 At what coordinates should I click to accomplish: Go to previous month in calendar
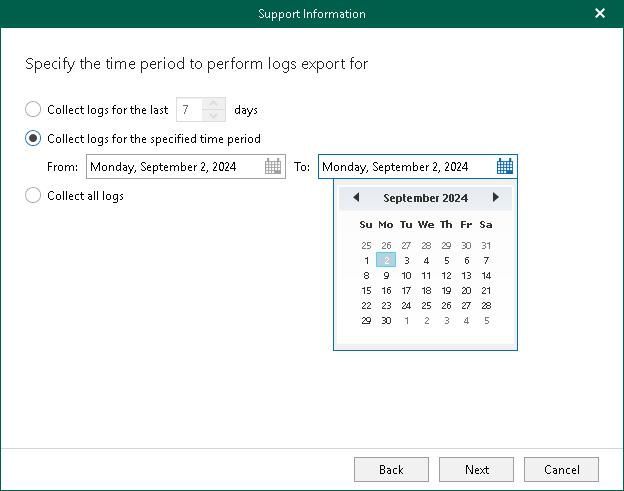[356, 197]
